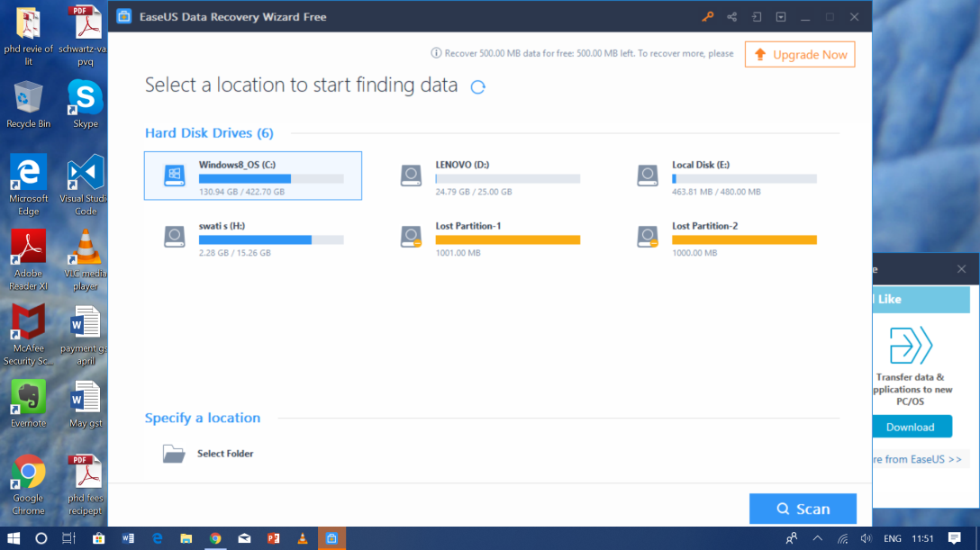The width and height of the screenshot is (980, 550).
Task: Select the Recycle Bin desktop icon
Action: click(28, 104)
